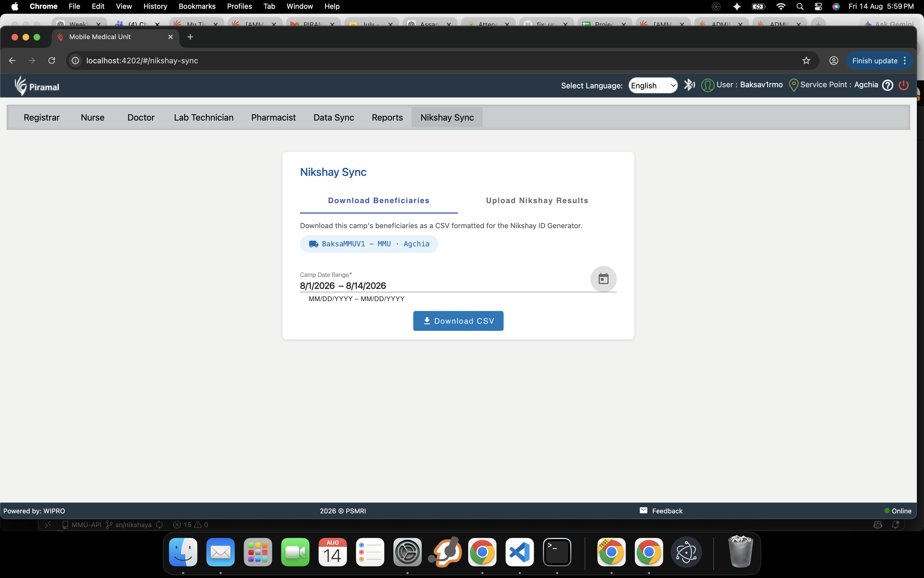Open the Pharmacist module

(x=273, y=117)
